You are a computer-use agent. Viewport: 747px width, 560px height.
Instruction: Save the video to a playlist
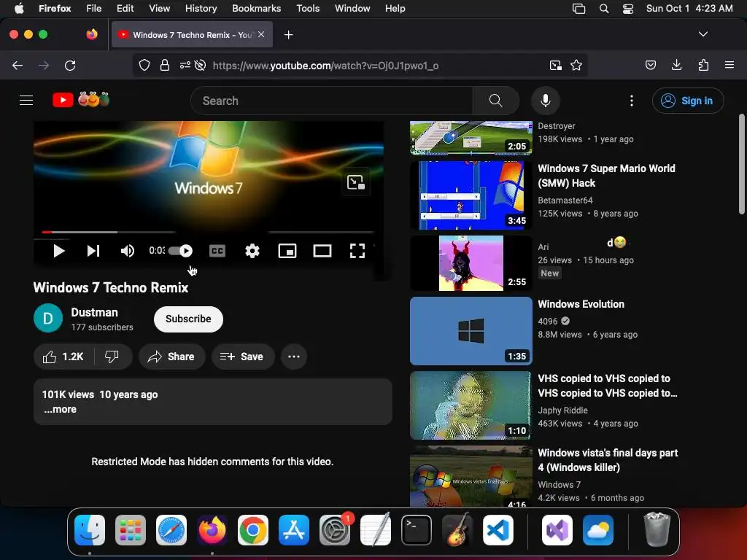pyautogui.click(x=242, y=357)
